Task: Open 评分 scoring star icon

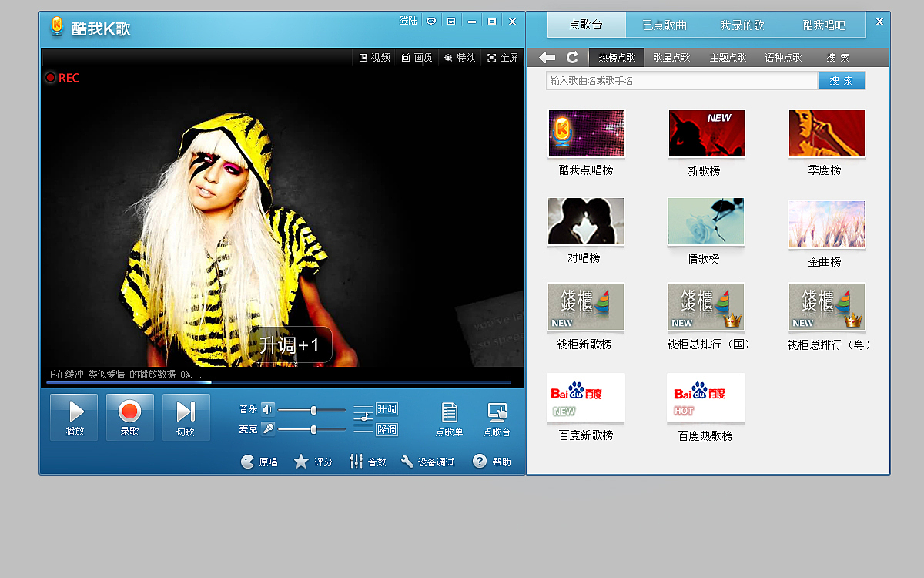Action: [313, 462]
